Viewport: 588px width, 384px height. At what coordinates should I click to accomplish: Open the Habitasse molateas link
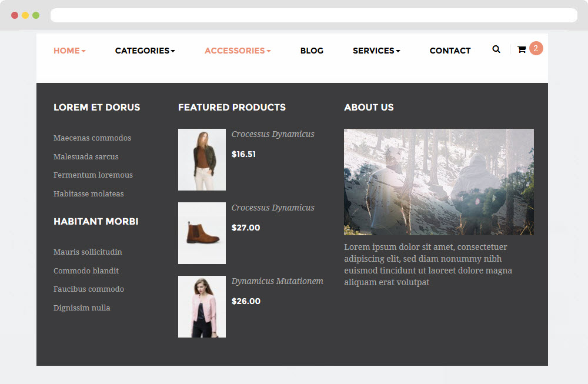coord(89,194)
